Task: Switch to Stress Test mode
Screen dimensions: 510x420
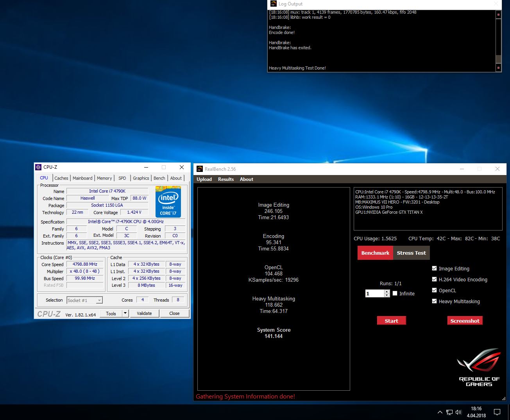Action: 412,253
